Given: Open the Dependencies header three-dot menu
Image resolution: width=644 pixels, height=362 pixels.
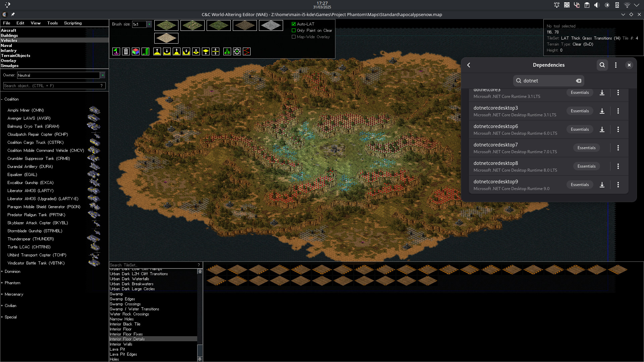Looking at the screenshot, I should pos(615,65).
